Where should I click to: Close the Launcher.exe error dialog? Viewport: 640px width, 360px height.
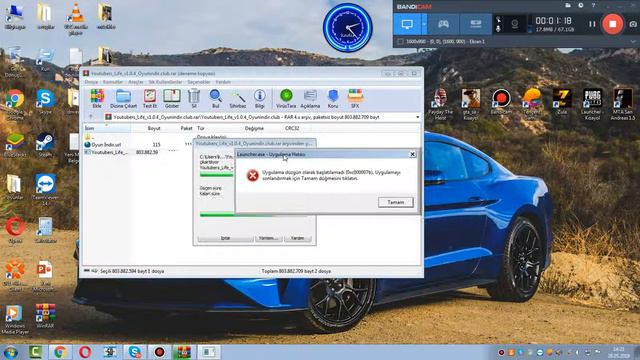point(413,154)
